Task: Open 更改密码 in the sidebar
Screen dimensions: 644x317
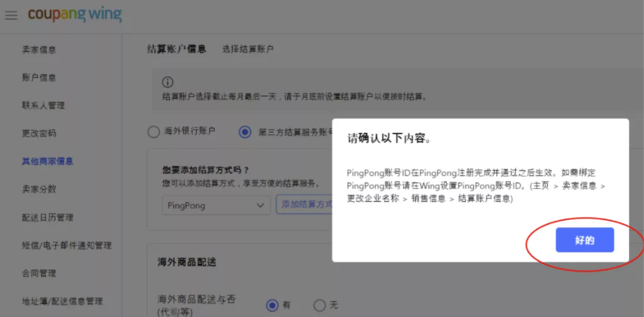Action: (39, 134)
